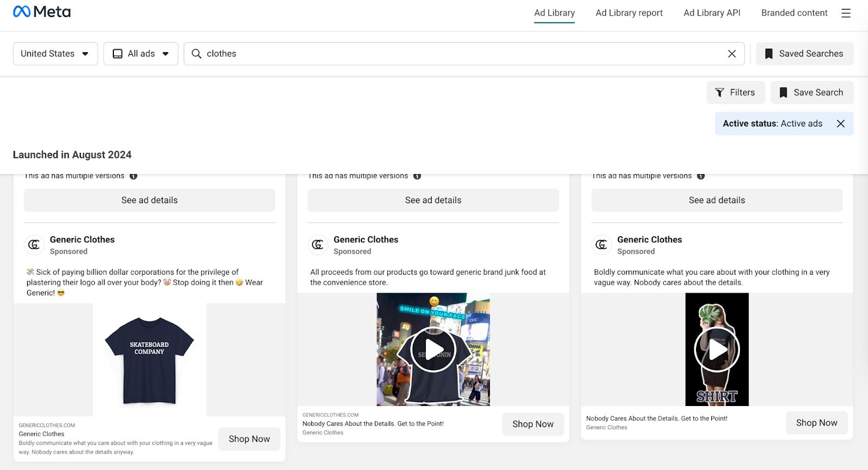
Task: Click the Skateboard Company t-shirt image
Action: [x=149, y=360]
